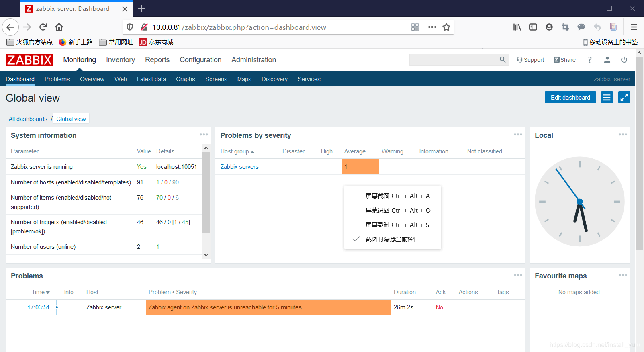Open 火狐官方站点 bookmark folder
The height and width of the screenshot is (352, 644).
point(30,42)
